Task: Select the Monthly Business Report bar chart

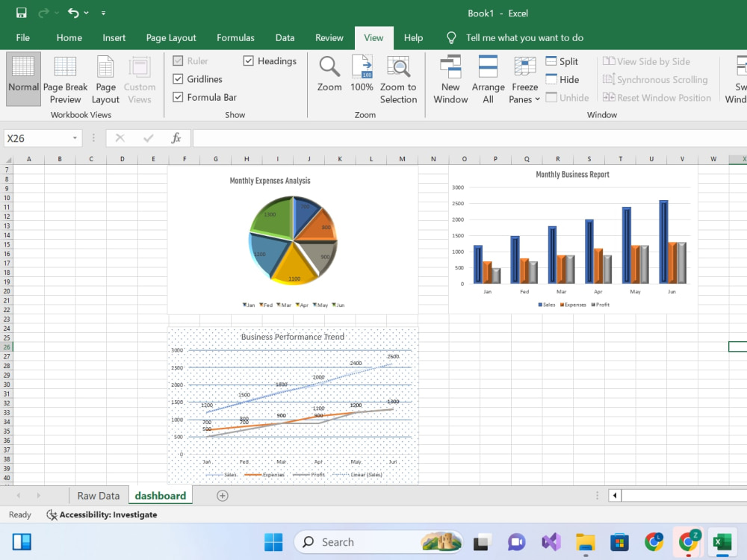Action: (x=573, y=240)
